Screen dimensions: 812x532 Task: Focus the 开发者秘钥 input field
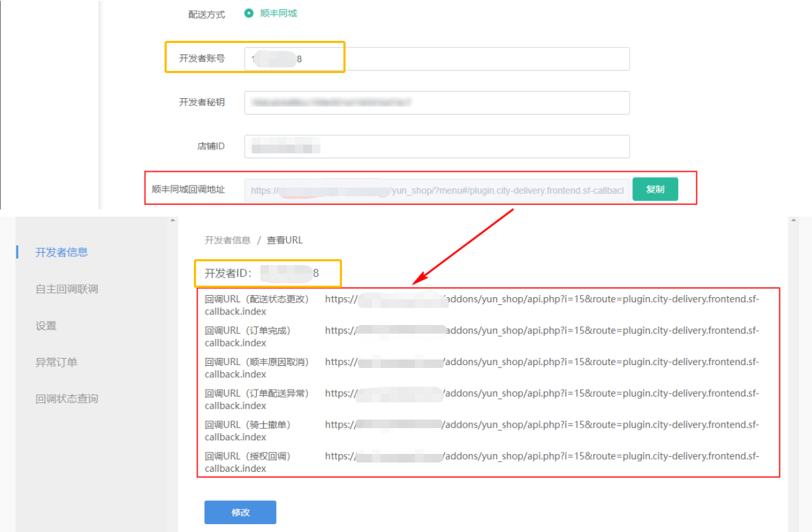click(x=436, y=102)
